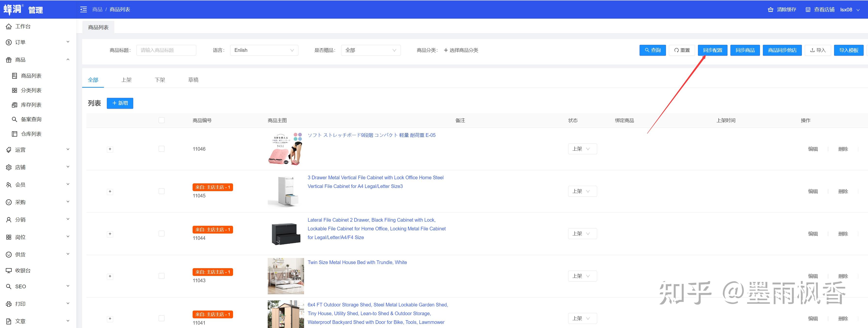Open the 上架 status dropdown for product 11044
Image resolution: width=868 pixels, height=328 pixels.
tap(582, 233)
